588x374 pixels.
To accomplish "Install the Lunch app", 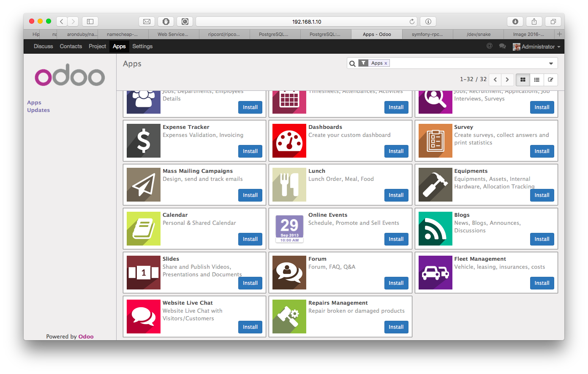I will [396, 195].
